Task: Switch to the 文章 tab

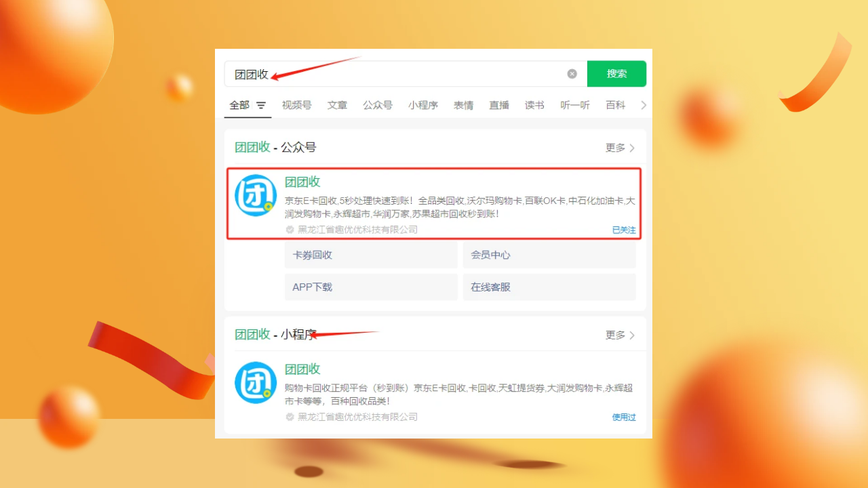Action: (337, 105)
